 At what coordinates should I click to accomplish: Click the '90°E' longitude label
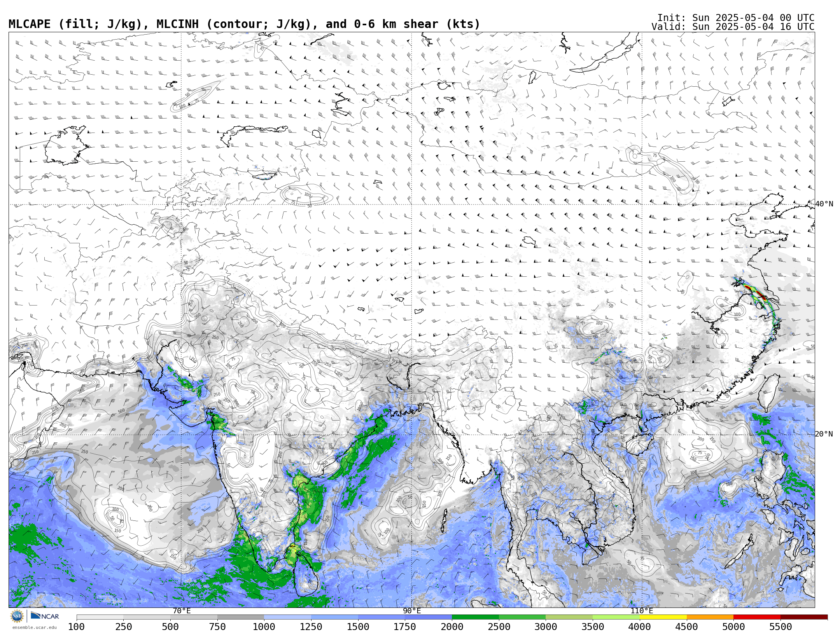[412, 611]
